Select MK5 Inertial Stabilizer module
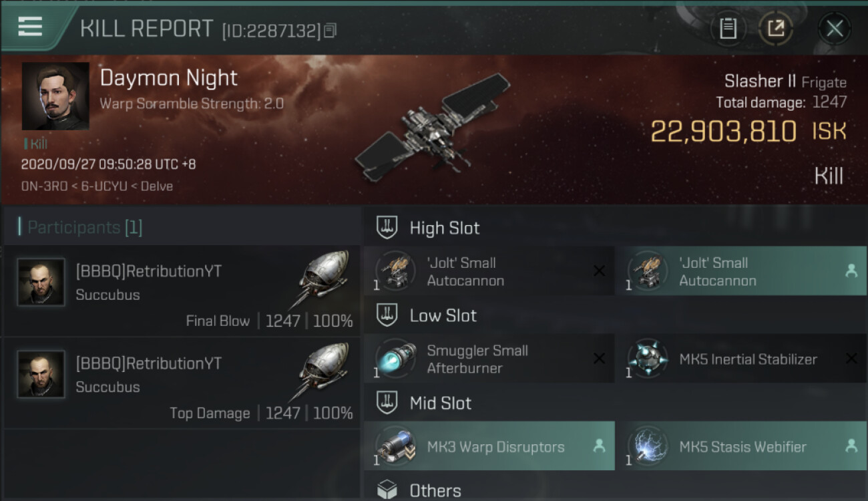 740,359
